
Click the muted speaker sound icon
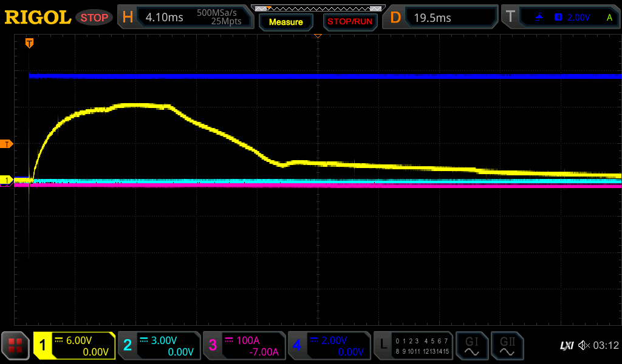[583, 346]
